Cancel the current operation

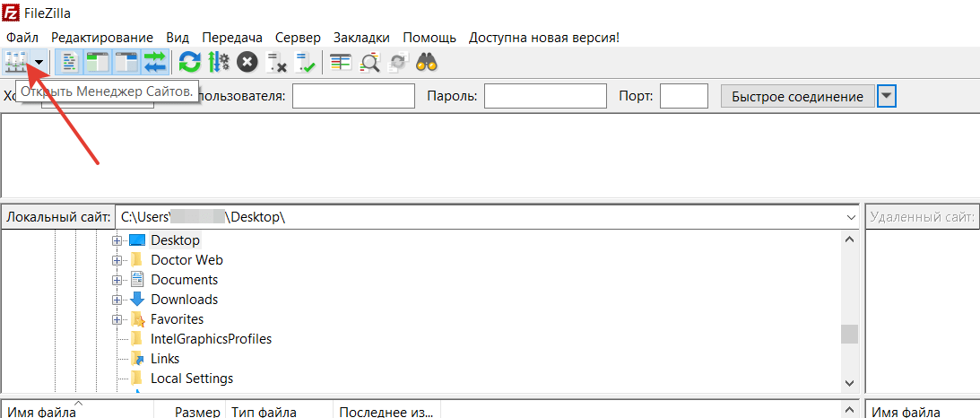tap(247, 62)
